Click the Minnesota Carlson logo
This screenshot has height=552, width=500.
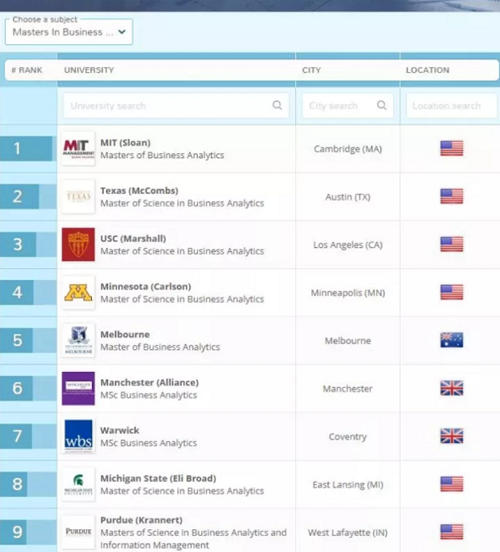coord(78,293)
